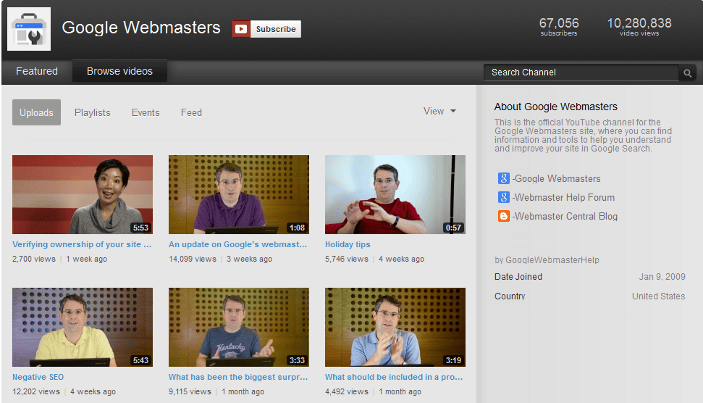Image resolution: width=703 pixels, height=403 pixels.
Task: Open the 'Verifying ownership of your site' title
Action: click(82, 244)
